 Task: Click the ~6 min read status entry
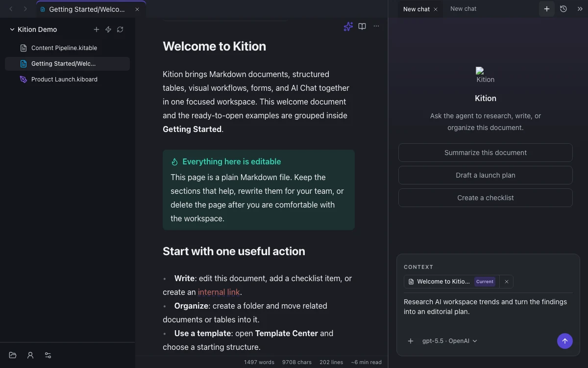pyautogui.click(x=366, y=362)
